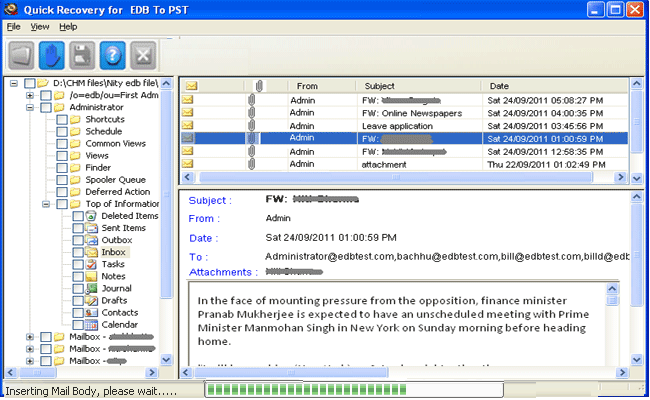The width and height of the screenshot is (650, 400).
Task: Click envelope icon of Leave application email
Action: point(188,125)
